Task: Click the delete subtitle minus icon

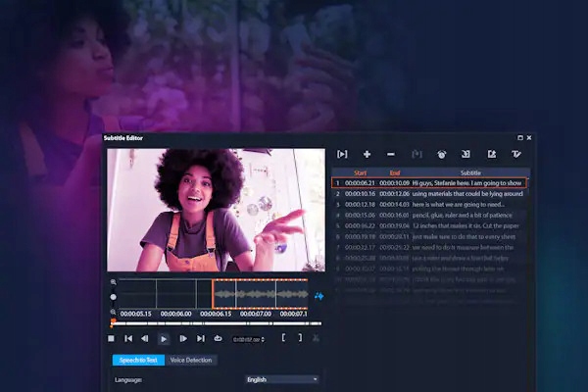Action: point(391,154)
